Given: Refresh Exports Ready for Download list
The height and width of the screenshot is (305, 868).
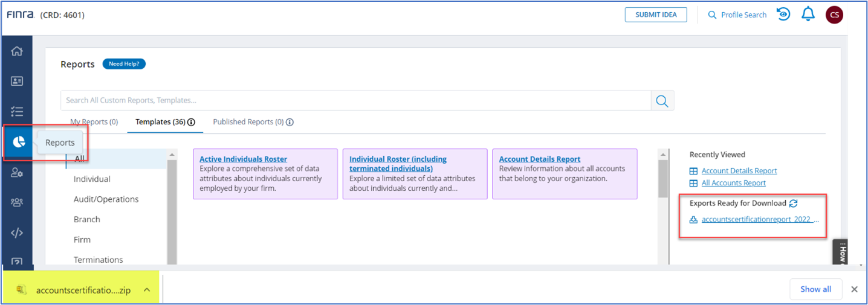Looking at the screenshot, I should (x=794, y=204).
